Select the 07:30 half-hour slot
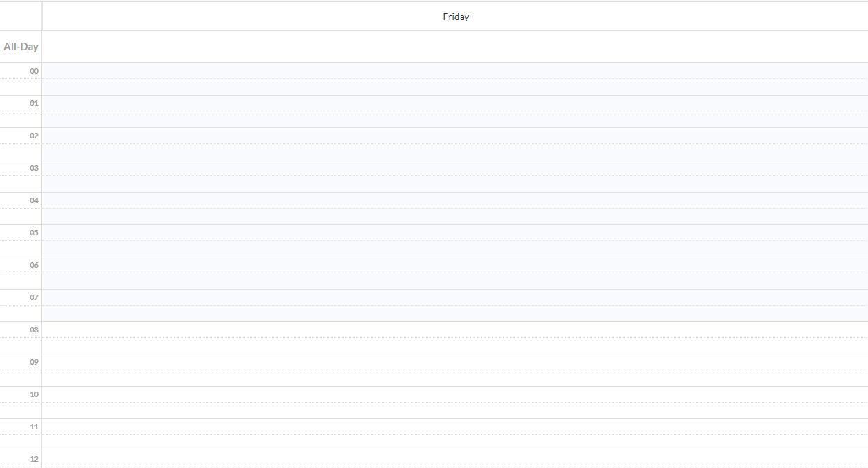The width and height of the screenshot is (868, 468). [455, 313]
